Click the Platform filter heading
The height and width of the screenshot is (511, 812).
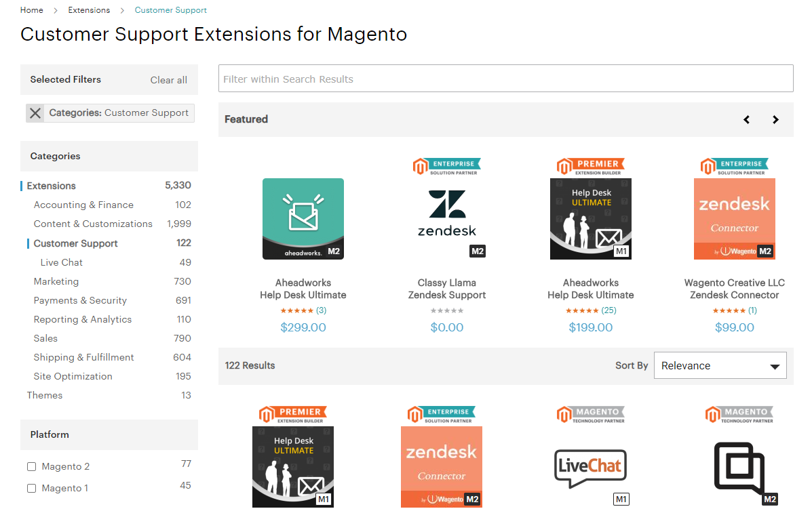(50, 434)
